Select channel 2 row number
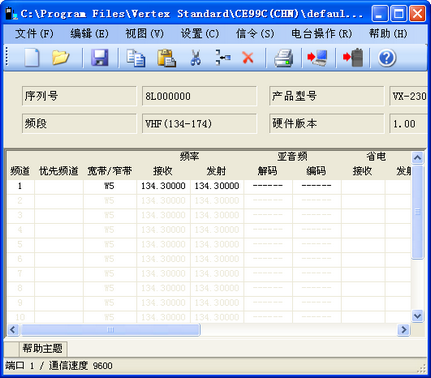The height and width of the screenshot is (378, 431). tap(20, 201)
